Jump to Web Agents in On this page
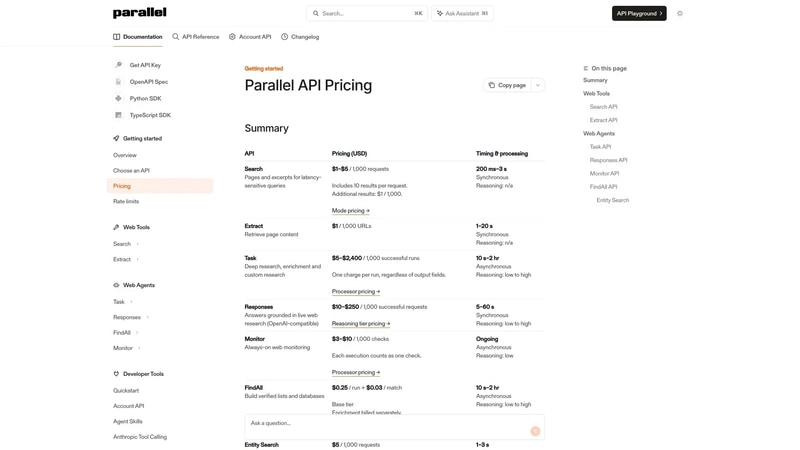 coord(599,134)
